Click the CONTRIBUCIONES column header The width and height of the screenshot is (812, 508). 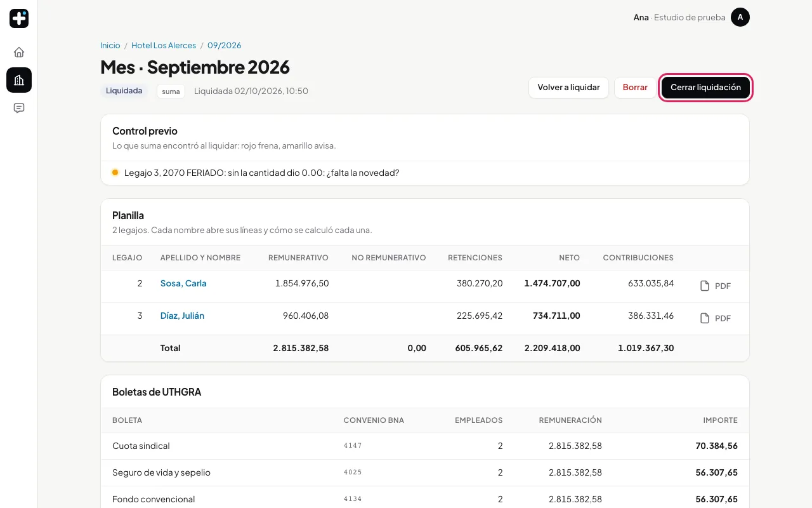point(638,258)
